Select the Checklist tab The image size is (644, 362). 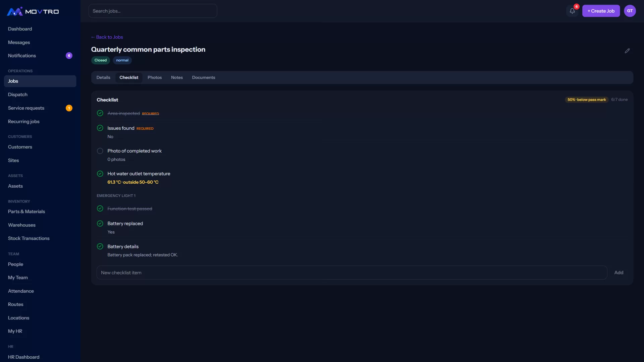pyautogui.click(x=129, y=77)
